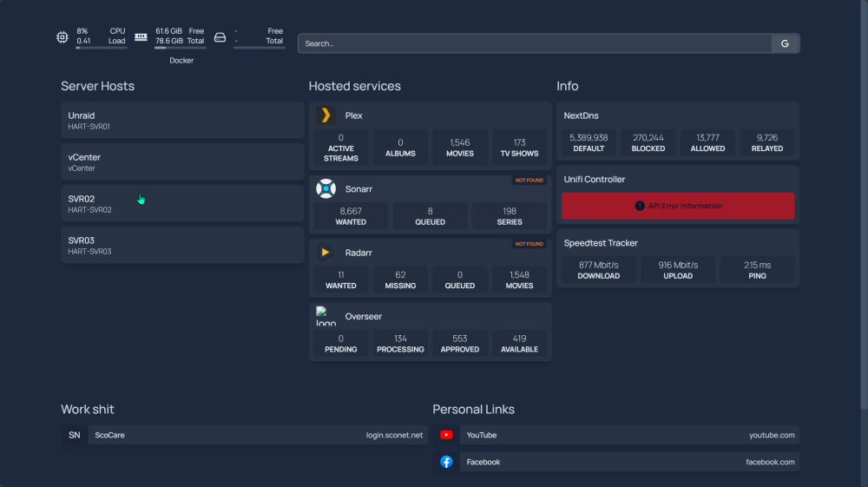
Task: Open the NextDns info card title
Action: point(581,115)
